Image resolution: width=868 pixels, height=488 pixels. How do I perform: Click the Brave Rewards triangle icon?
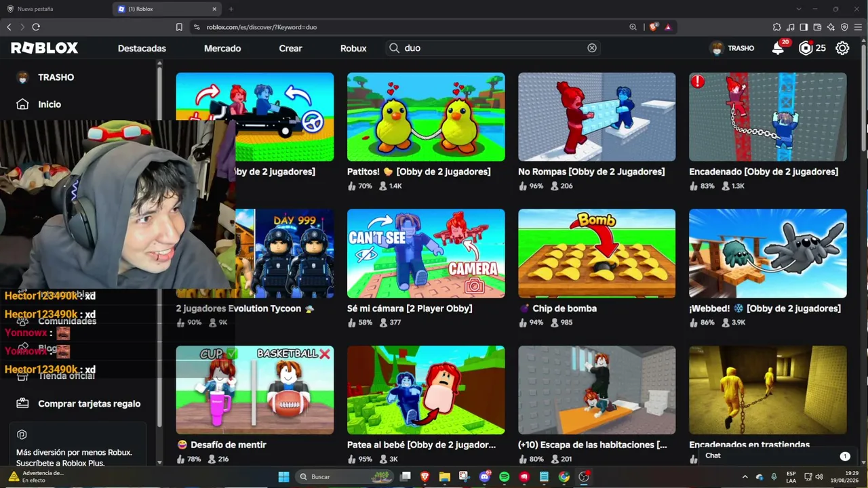(668, 27)
